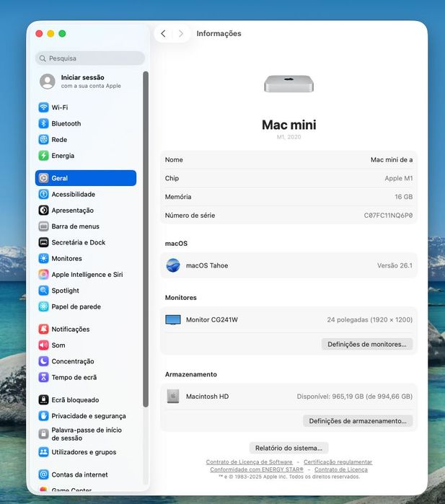
Task: Select Bluetooth label in sidebar
Action: (x=66, y=123)
